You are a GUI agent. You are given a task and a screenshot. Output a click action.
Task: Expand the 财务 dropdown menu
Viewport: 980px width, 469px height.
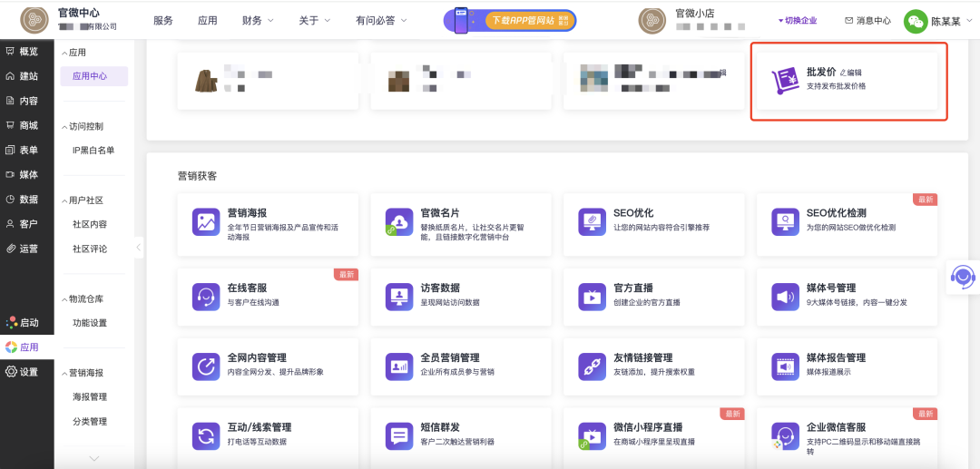pyautogui.click(x=257, y=20)
